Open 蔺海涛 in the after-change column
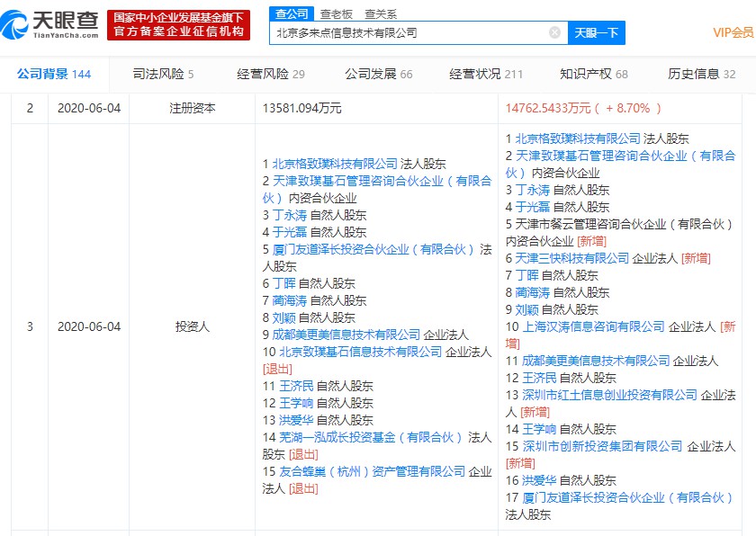This screenshot has width=756, height=536. pyautogui.click(x=532, y=293)
